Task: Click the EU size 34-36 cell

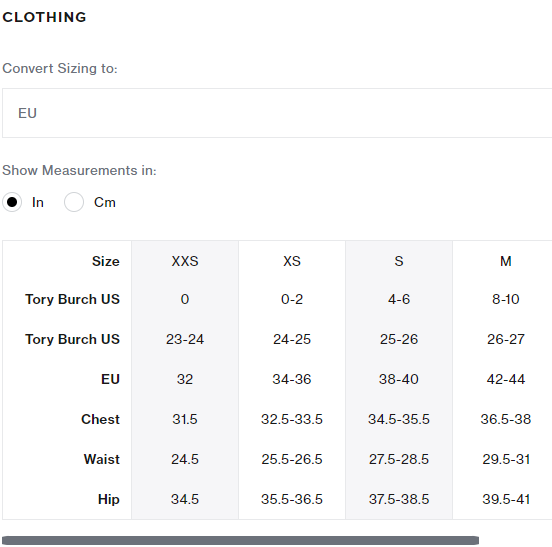Action: pos(292,379)
